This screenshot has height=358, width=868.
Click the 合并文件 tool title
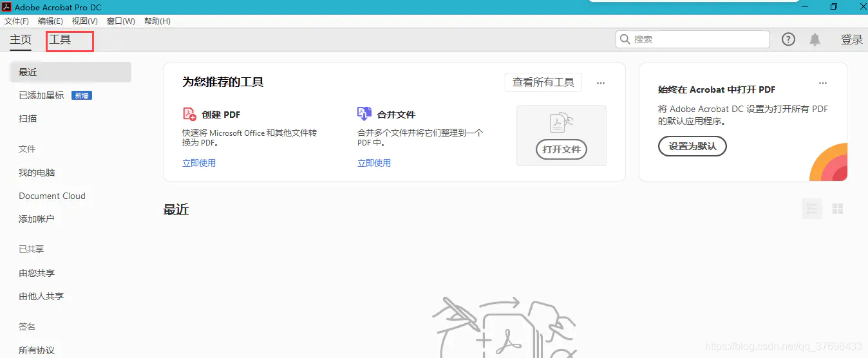coord(396,115)
